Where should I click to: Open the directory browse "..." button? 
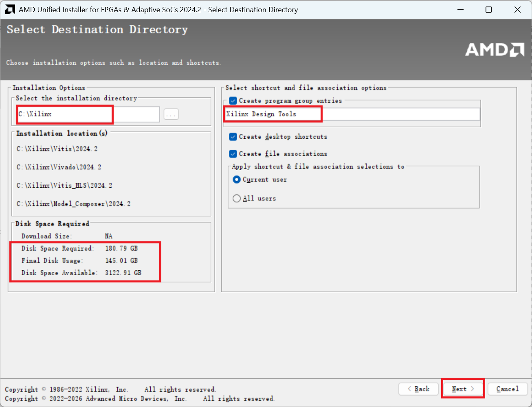click(171, 115)
